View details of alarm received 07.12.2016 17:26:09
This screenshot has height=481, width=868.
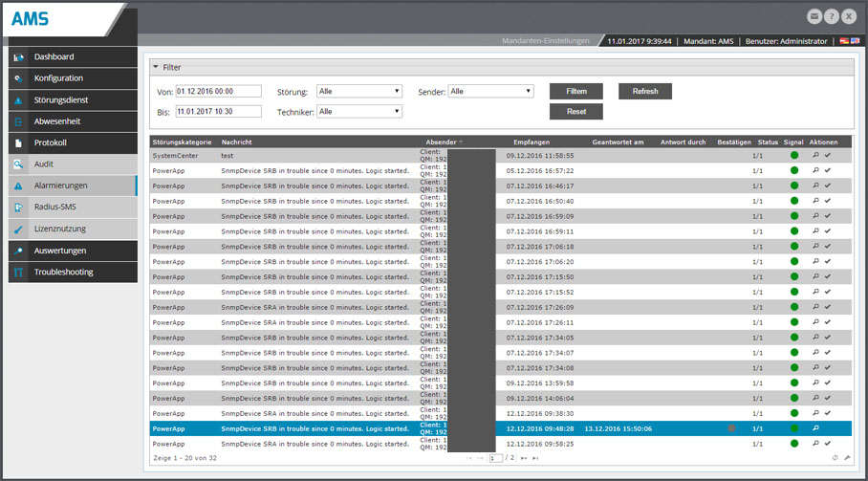click(815, 307)
